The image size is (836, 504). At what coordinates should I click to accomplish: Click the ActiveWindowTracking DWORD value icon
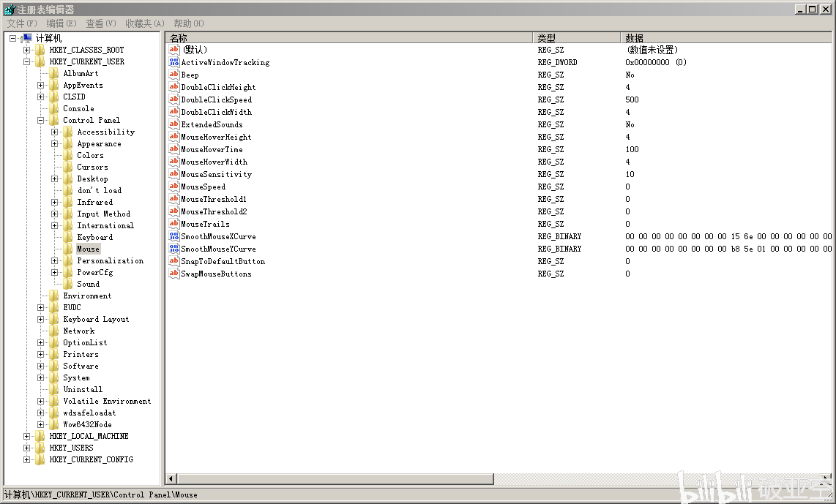(x=173, y=62)
